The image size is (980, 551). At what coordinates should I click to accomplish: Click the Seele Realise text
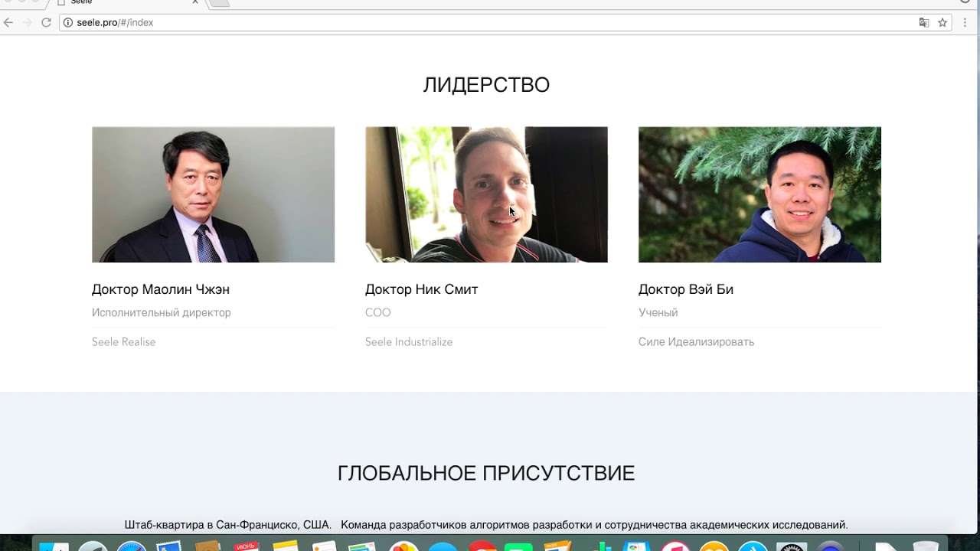[x=124, y=342]
